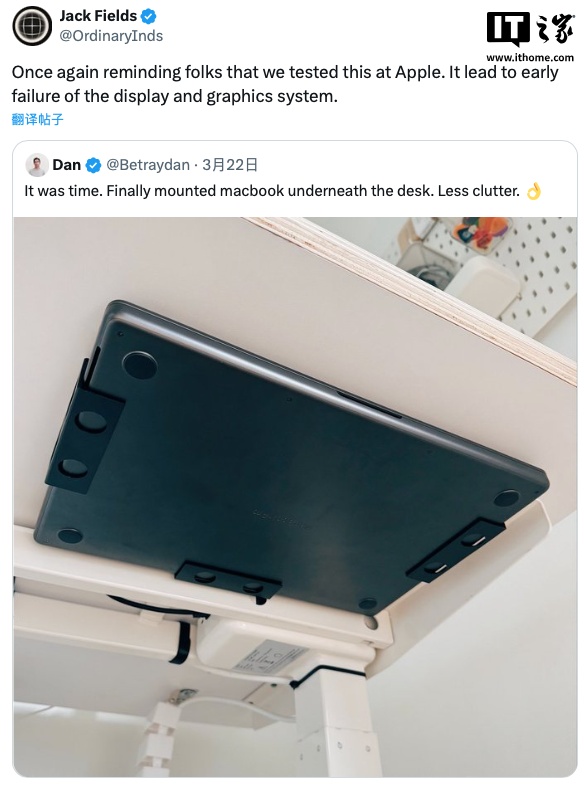Click Dan's blue verified checkmark
Viewport: 584px width, 788px height.
[93, 165]
